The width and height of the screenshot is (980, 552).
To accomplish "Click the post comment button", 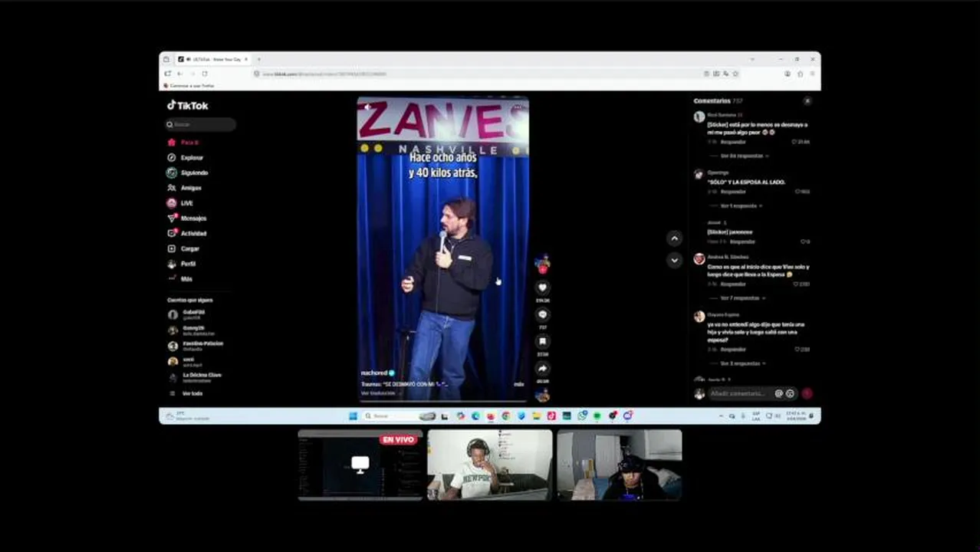I will pos(807,393).
